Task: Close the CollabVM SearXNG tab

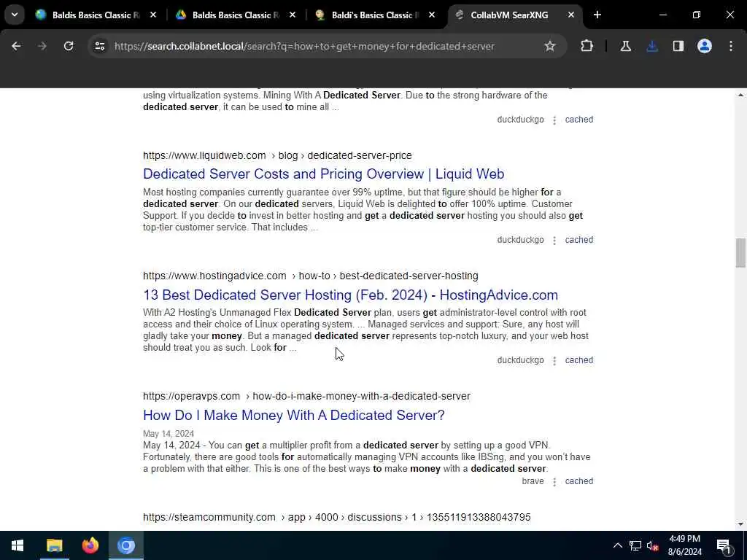Action: click(x=570, y=15)
